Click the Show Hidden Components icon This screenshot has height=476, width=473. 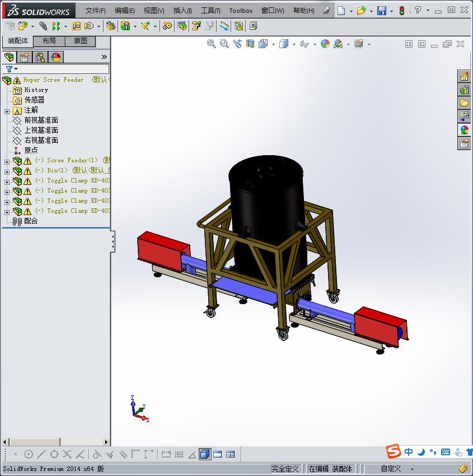click(111, 26)
